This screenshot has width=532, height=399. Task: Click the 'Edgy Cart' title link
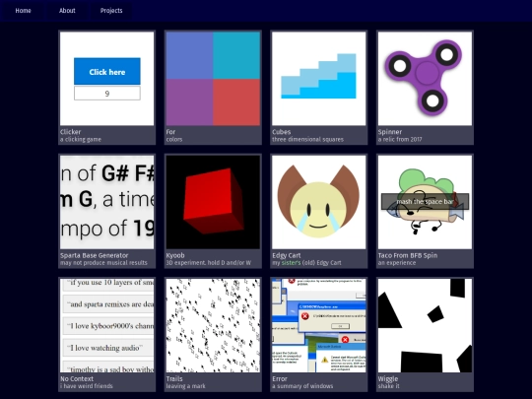[287, 255]
